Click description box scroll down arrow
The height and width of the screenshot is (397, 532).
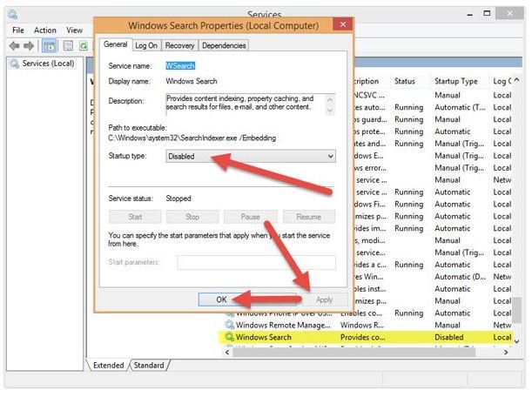(x=330, y=111)
